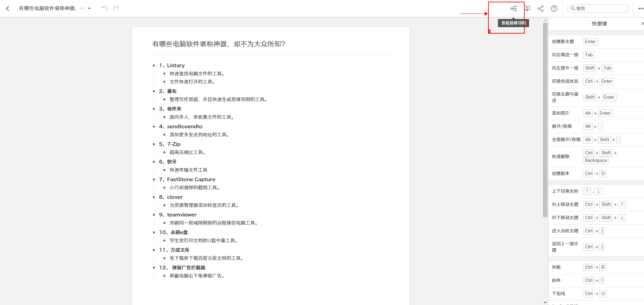Click the document title heading text
The height and width of the screenshot is (305, 644).
[219, 44]
